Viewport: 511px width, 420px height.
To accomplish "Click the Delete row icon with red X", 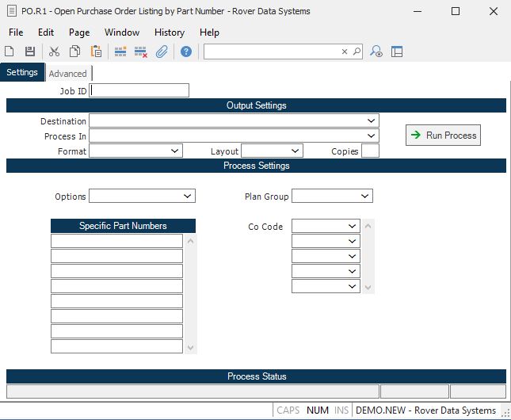I will click(141, 52).
